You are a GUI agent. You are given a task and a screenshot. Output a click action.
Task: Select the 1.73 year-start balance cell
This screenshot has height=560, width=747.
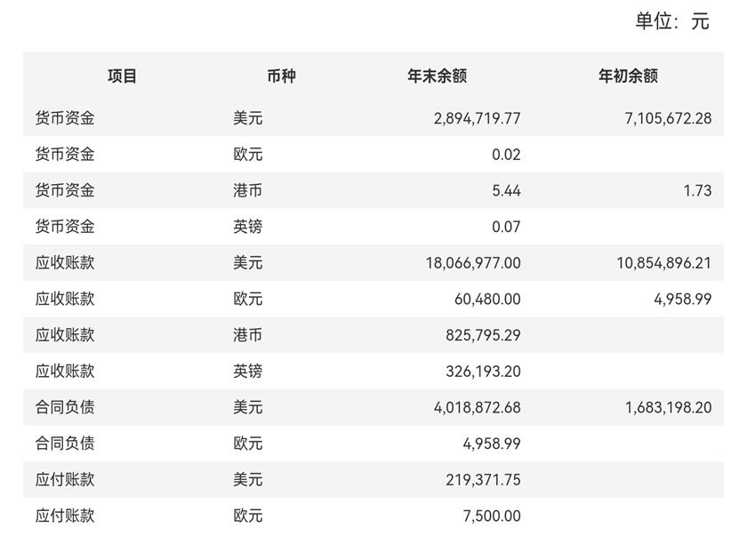(x=696, y=190)
